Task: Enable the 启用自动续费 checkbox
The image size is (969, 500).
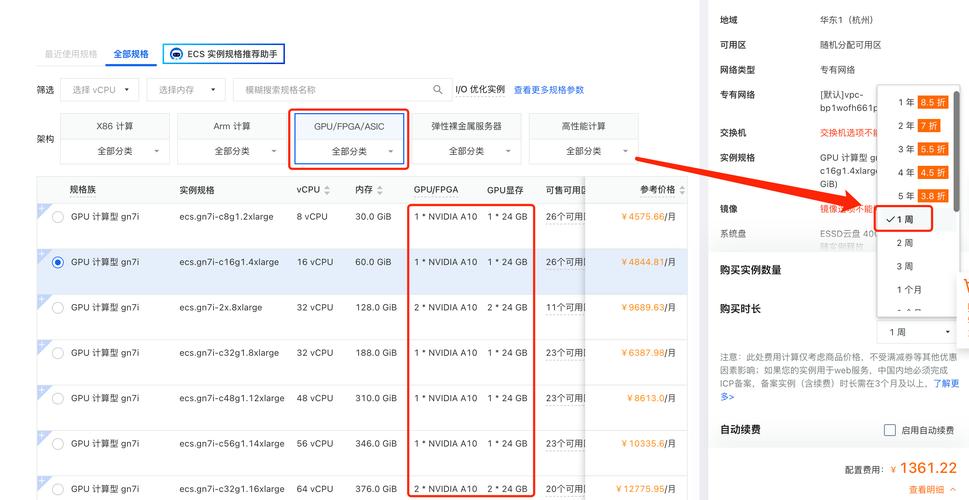Action: point(889,430)
